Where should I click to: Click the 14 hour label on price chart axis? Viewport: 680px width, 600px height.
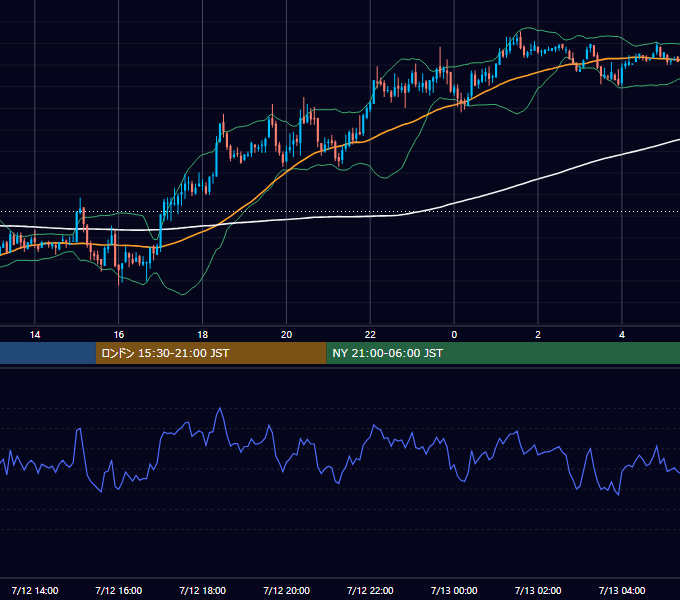pyautogui.click(x=35, y=335)
